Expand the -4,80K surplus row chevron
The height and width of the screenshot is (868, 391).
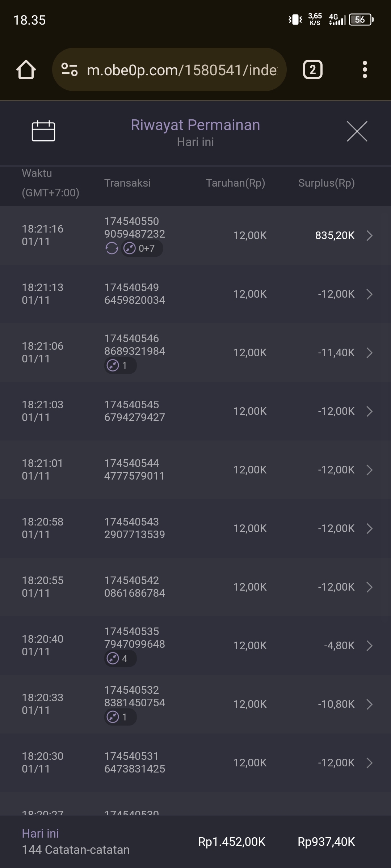369,646
